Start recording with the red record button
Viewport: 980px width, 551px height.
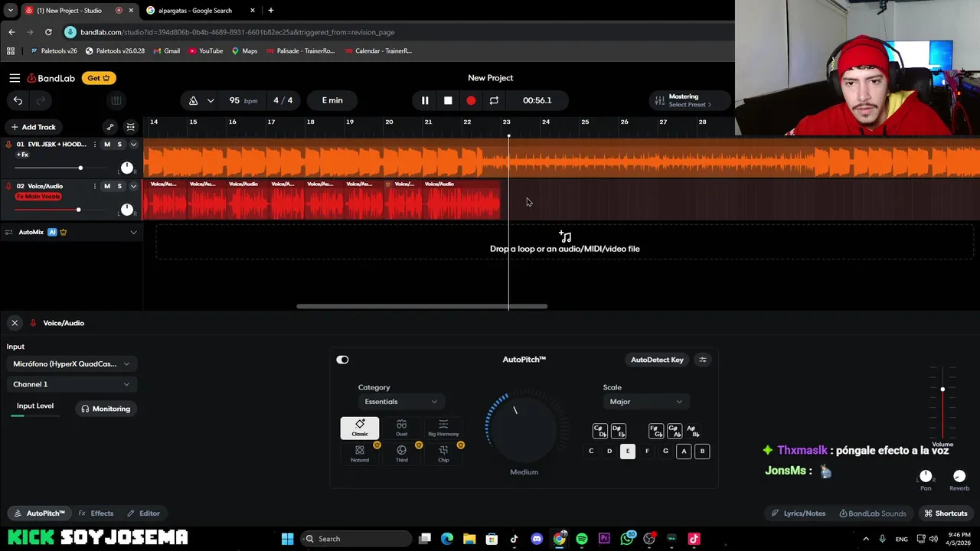471,100
